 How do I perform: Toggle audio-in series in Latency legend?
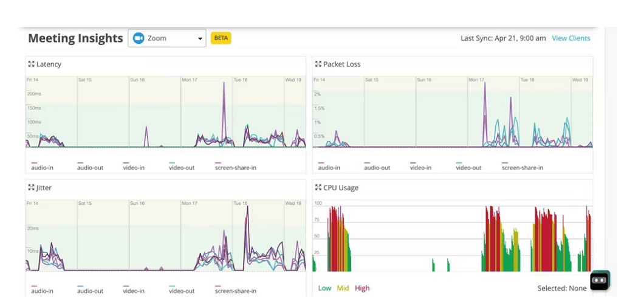42,167
